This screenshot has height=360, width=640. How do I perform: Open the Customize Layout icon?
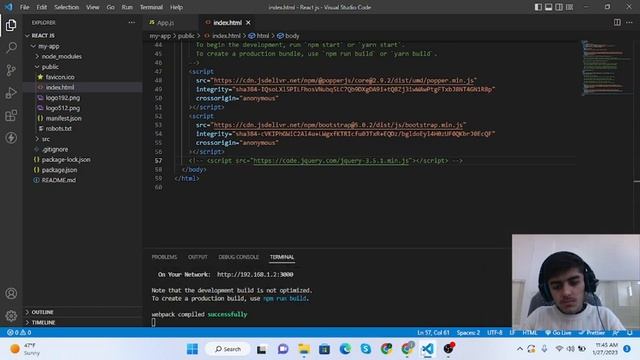tap(569, 7)
